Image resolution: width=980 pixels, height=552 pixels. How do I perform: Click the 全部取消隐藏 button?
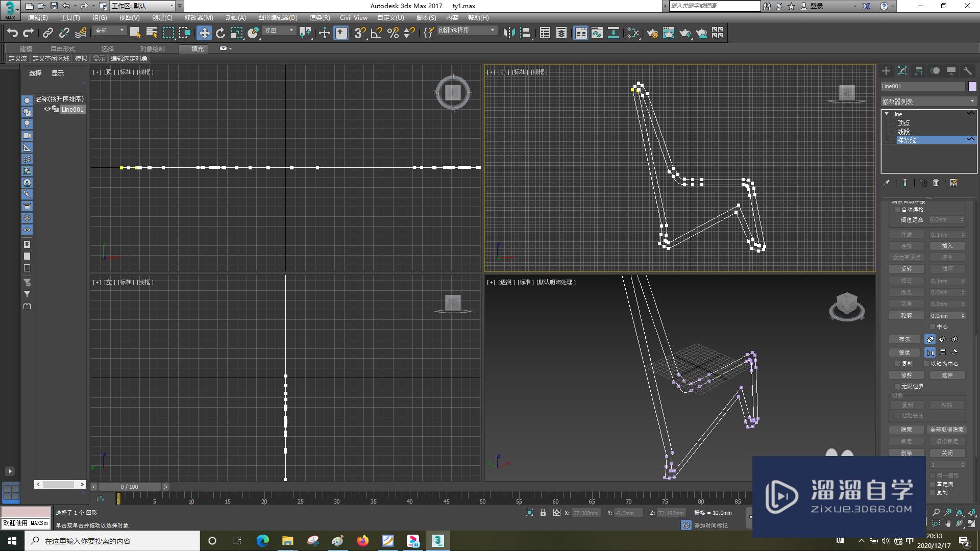pos(947,430)
